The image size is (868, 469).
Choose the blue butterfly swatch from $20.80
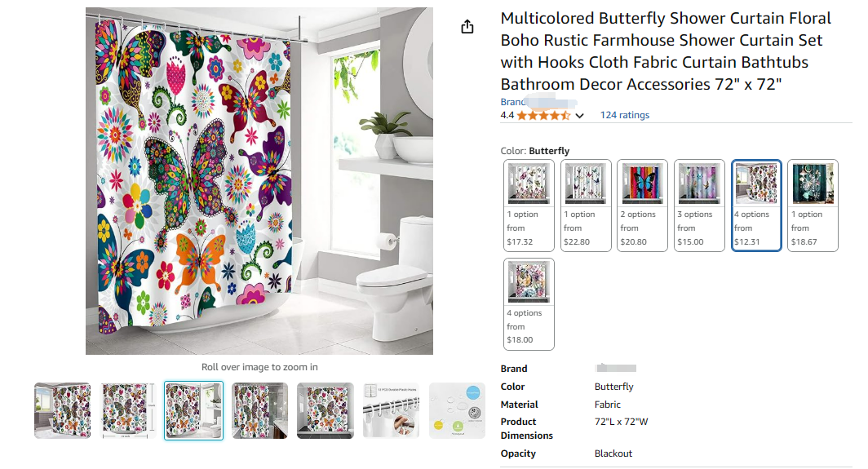click(x=642, y=206)
